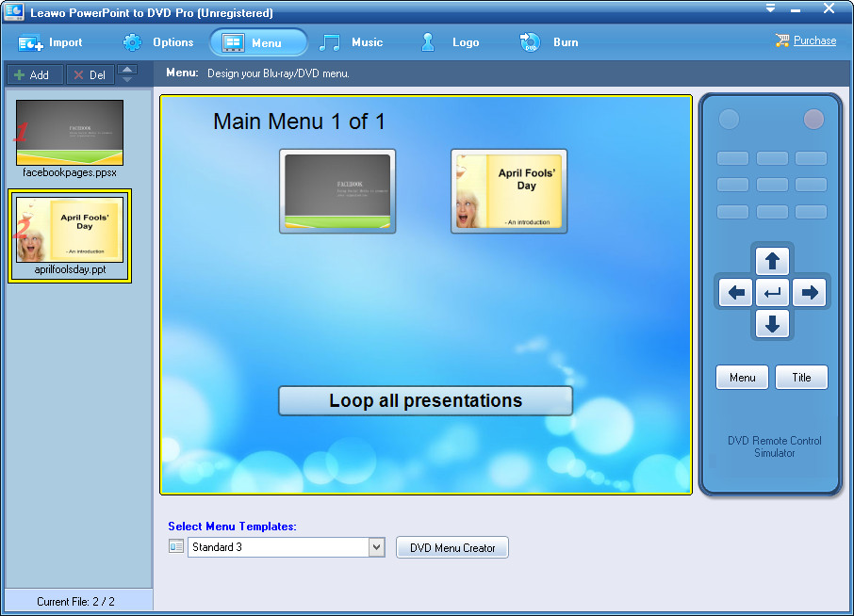
Task: Click Del to remove the selected file
Action: click(x=90, y=74)
